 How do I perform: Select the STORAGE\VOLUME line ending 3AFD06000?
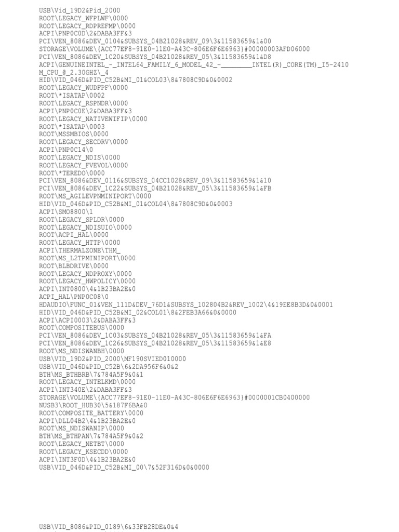[x=175, y=49]
